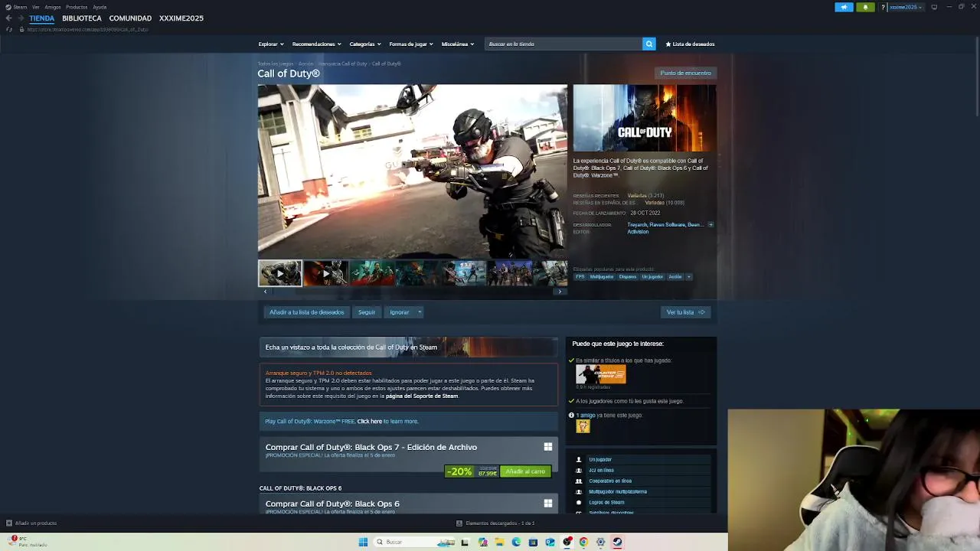Screen dimensions: 980x551
Task: Expand more popular tags arrow
Action: 689,277
